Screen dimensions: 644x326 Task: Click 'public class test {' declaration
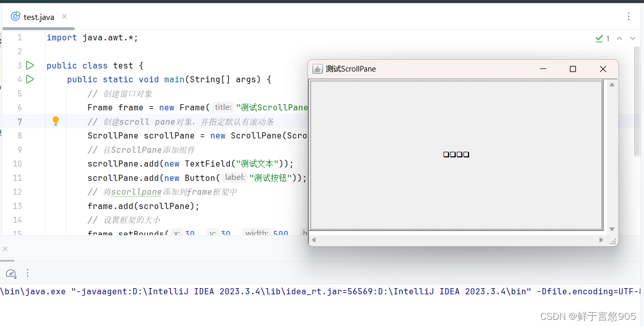(x=95, y=65)
